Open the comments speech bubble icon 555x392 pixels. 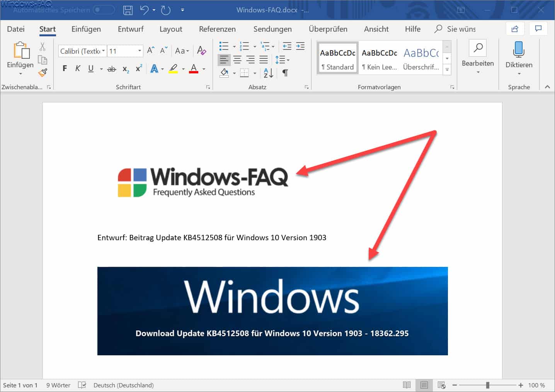click(x=538, y=29)
